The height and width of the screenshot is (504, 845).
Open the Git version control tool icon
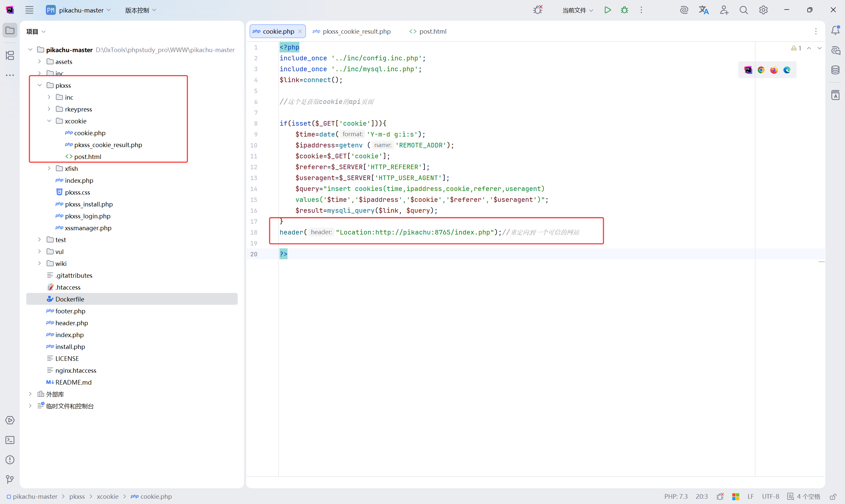10,479
